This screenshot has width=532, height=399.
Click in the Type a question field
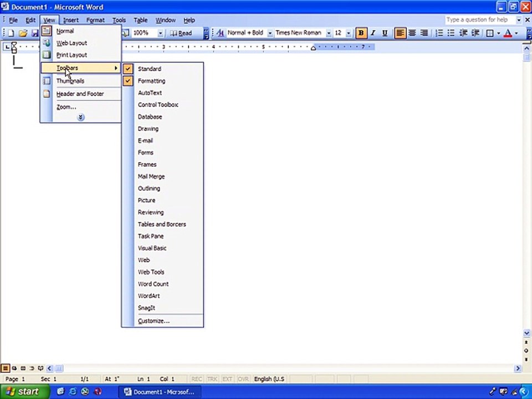(480, 20)
